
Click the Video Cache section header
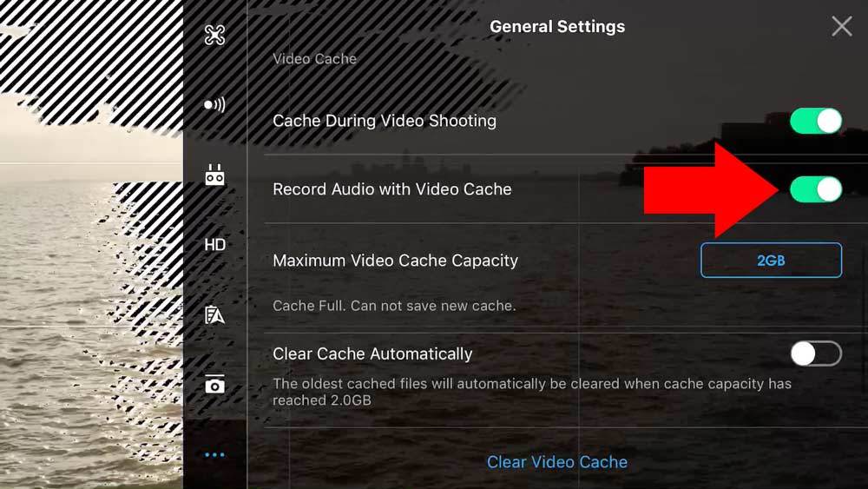[314, 59]
